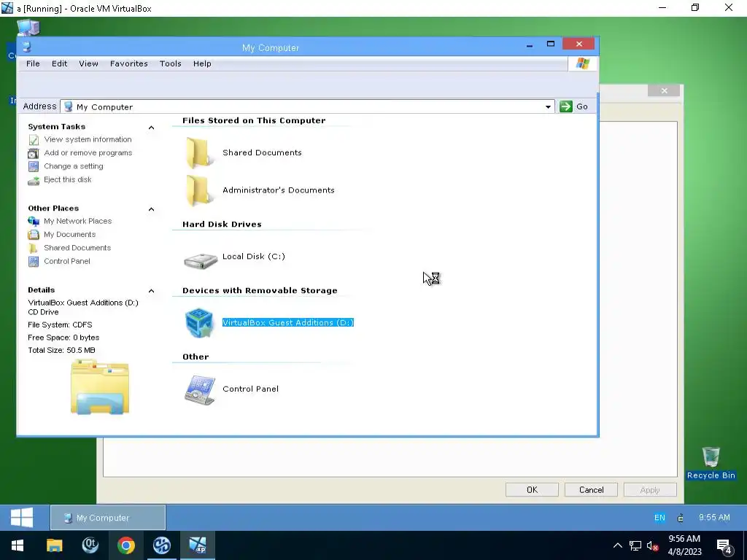747x560 pixels.
Task: Open the Recycle Bin on the desktop
Action: click(x=711, y=463)
